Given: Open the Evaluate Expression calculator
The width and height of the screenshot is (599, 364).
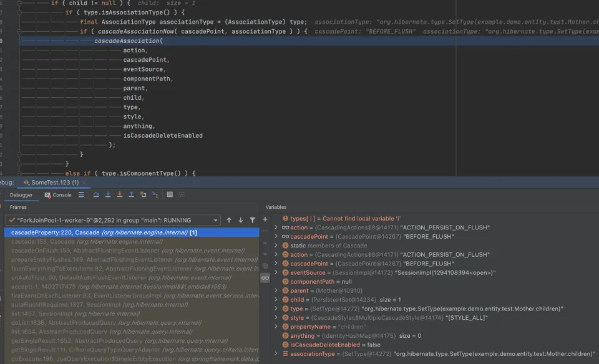Looking at the screenshot, I should tap(170, 194).
